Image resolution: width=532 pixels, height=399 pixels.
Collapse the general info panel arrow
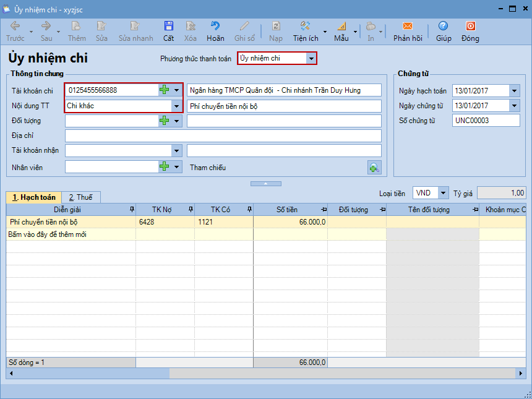(x=265, y=183)
